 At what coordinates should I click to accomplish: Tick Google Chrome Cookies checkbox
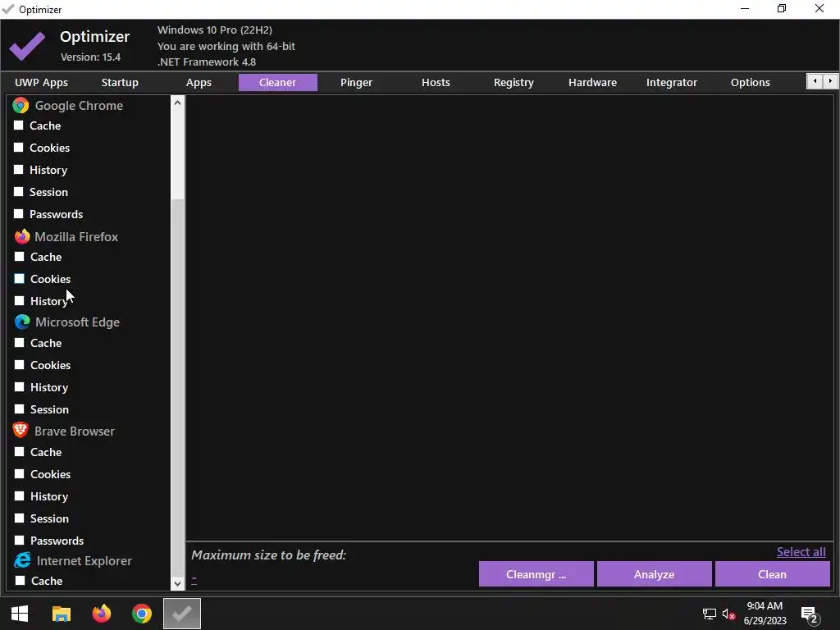(19, 147)
